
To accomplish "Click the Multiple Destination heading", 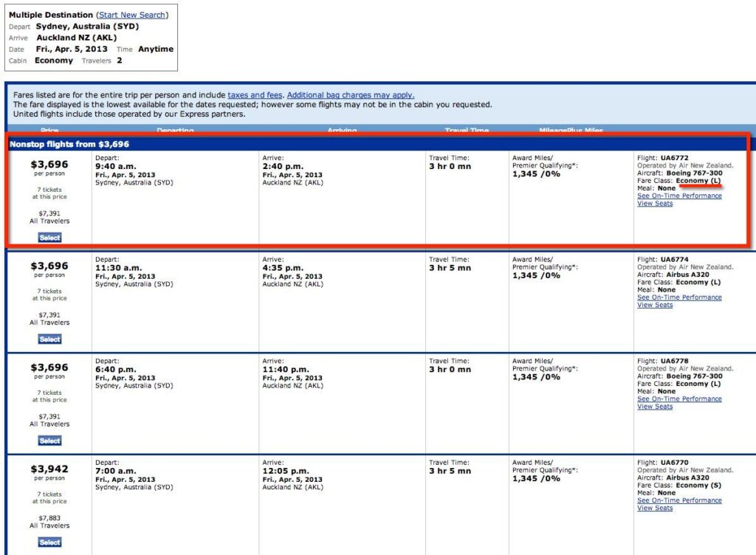I will point(51,15).
